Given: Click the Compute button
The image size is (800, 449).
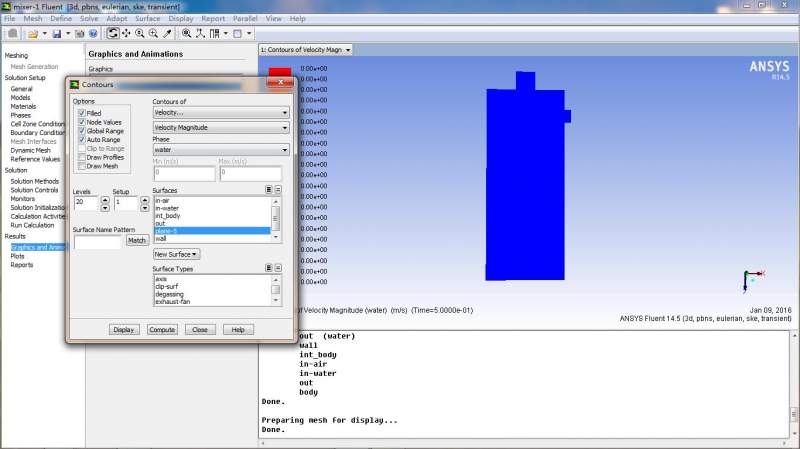Looking at the screenshot, I should pyautogui.click(x=162, y=330).
